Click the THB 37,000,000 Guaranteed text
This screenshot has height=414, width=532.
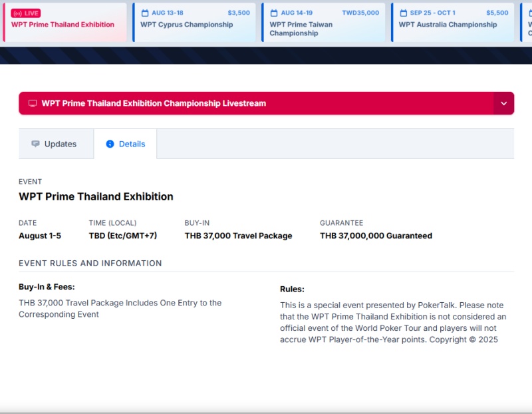click(x=376, y=236)
